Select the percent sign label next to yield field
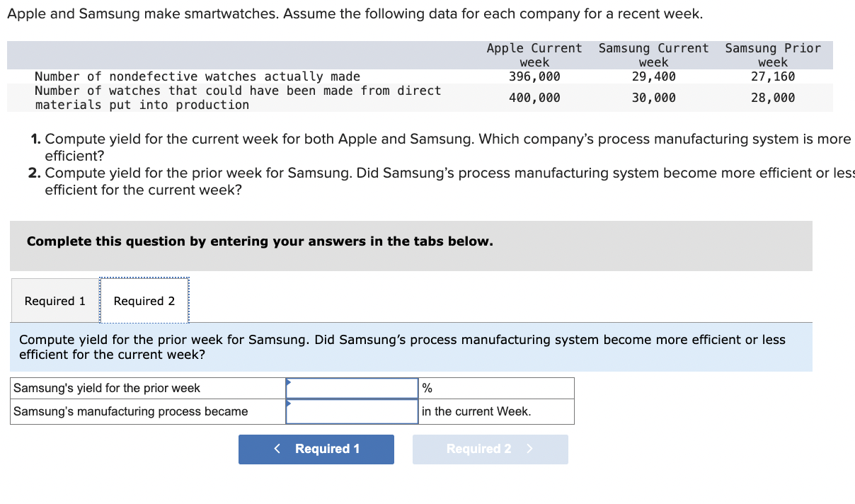The height and width of the screenshot is (504, 855). [x=425, y=388]
